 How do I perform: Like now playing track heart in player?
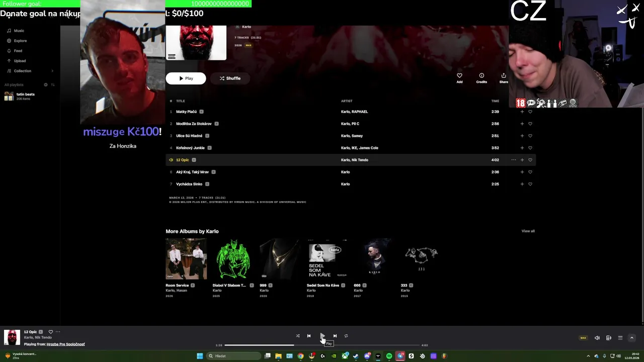coord(50,332)
